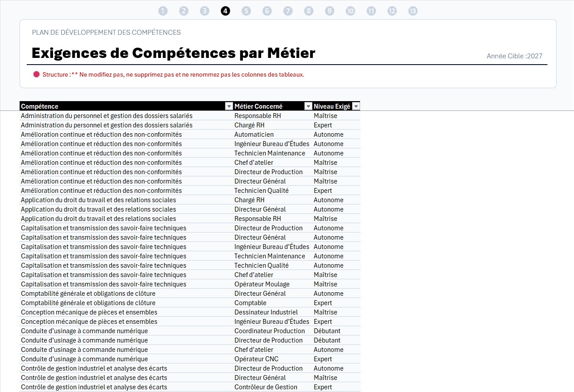The height and width of the screenshot is (392, 574).
Task: Open page 11 navigation circle
Action: pyautogui.click(x=371, y=11)
